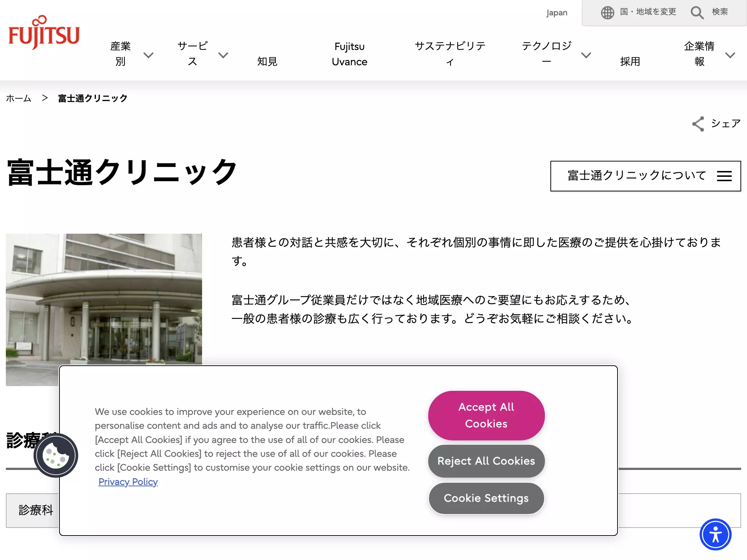Open the 富士通クリニックについて menu box
747x560 pixels.
click(x=645, y=176)
